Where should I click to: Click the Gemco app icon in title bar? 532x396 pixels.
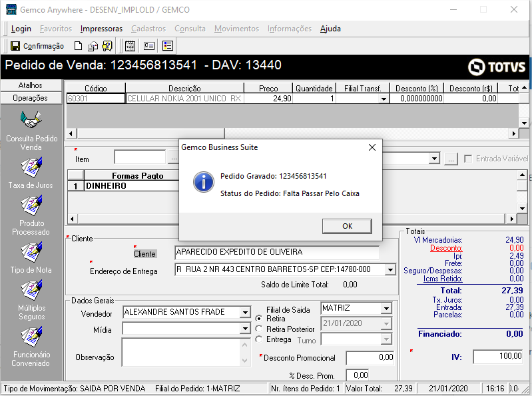[11, 9]
